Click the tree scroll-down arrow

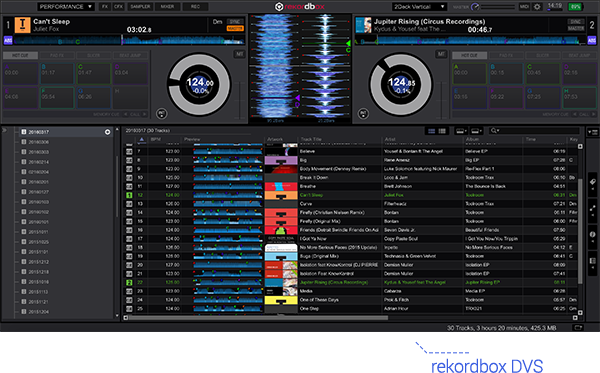117,316
